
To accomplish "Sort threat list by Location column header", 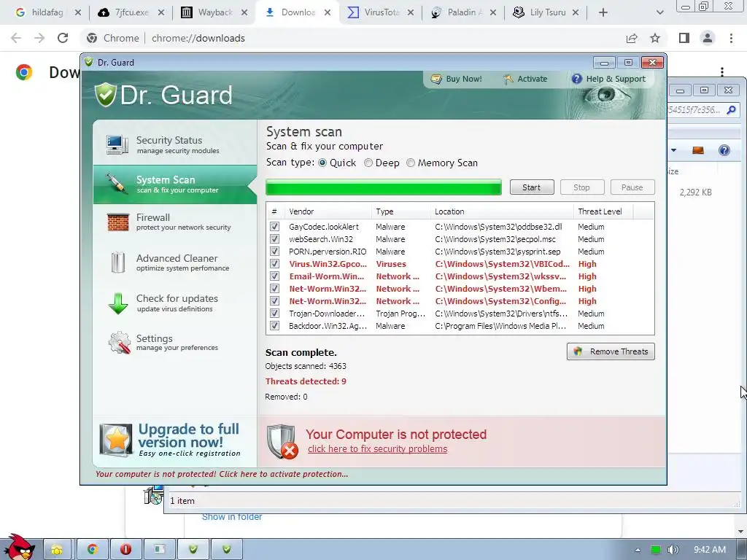I will 502,211.
